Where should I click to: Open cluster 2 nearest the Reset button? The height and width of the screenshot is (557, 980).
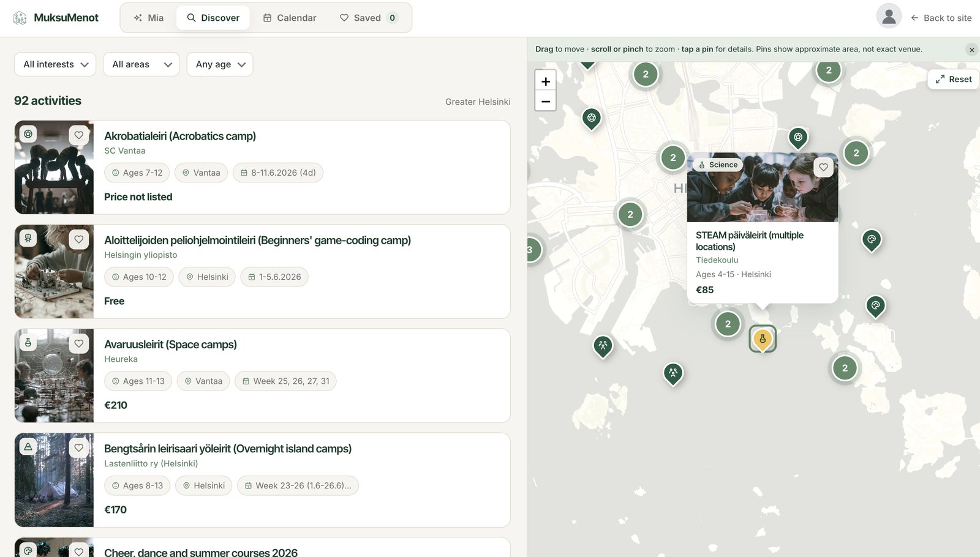click(829, 70)
